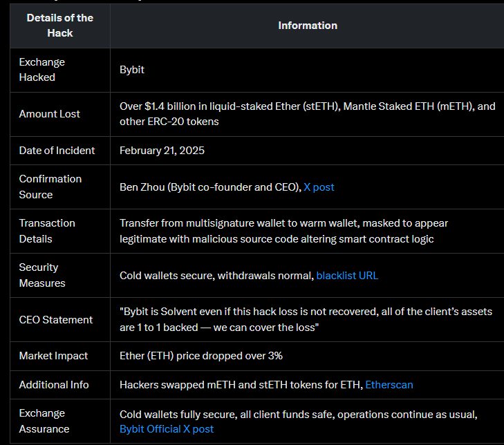Click 'Ether (ETH) price dropped over 3%' text
Screen dimensions: 504x445
coord(201,356)
